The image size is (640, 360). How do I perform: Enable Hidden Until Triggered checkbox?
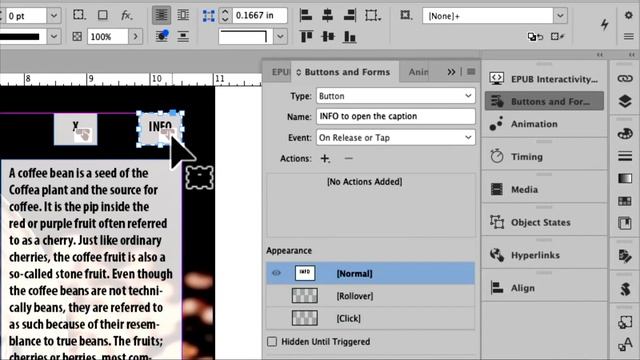tap(272, 341)
